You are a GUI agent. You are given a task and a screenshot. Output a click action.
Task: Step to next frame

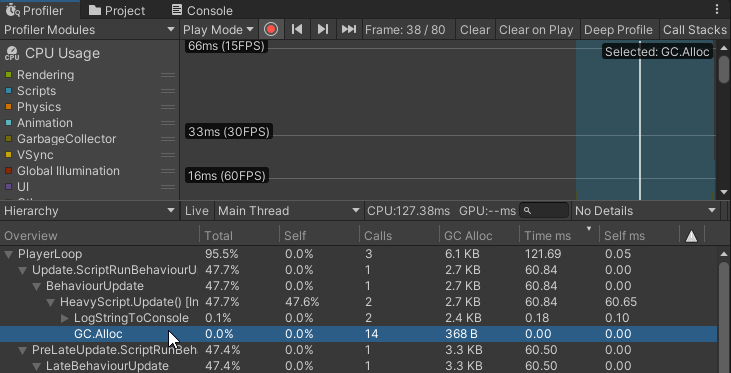click(x=323, y=29)
